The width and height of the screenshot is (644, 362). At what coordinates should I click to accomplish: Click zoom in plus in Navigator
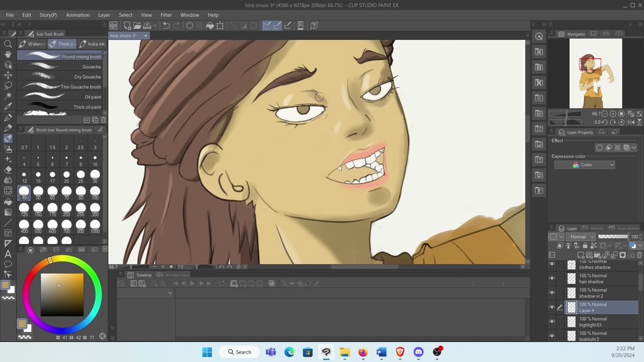point(613,114)
